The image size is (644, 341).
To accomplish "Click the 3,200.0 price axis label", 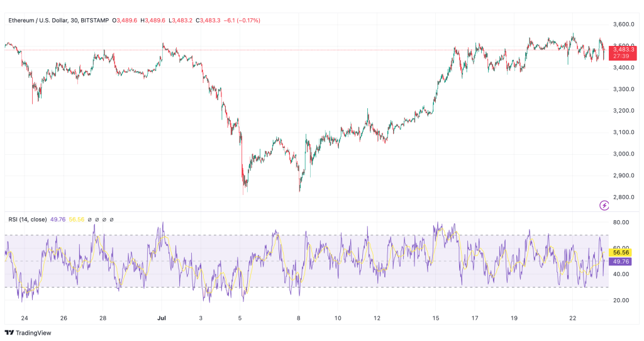I will click(x=623, y=111).
